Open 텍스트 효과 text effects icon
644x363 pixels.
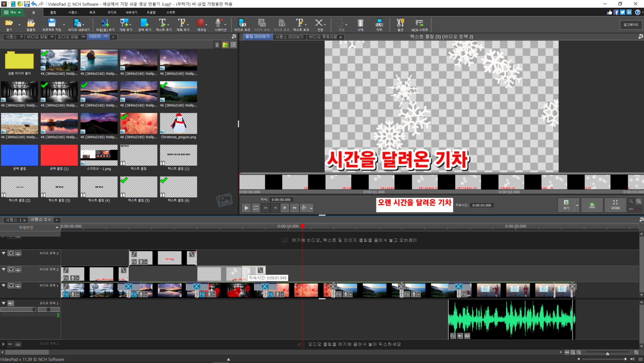coord(301,25)
